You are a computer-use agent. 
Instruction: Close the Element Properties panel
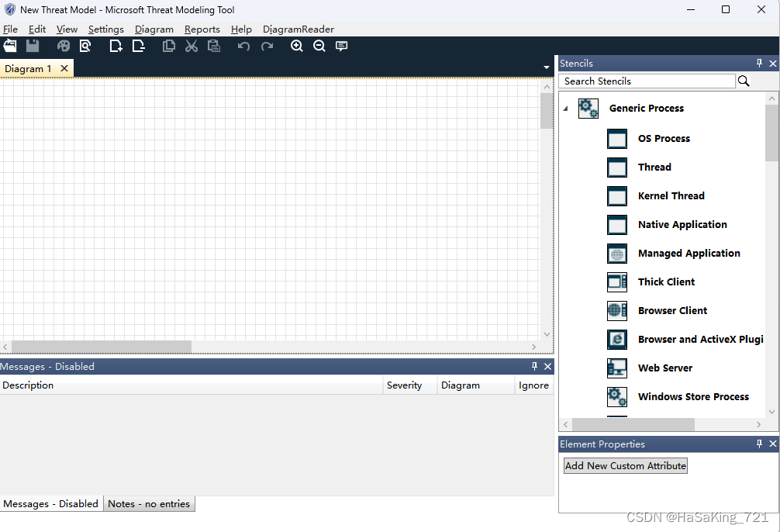[x=772, y=444]
